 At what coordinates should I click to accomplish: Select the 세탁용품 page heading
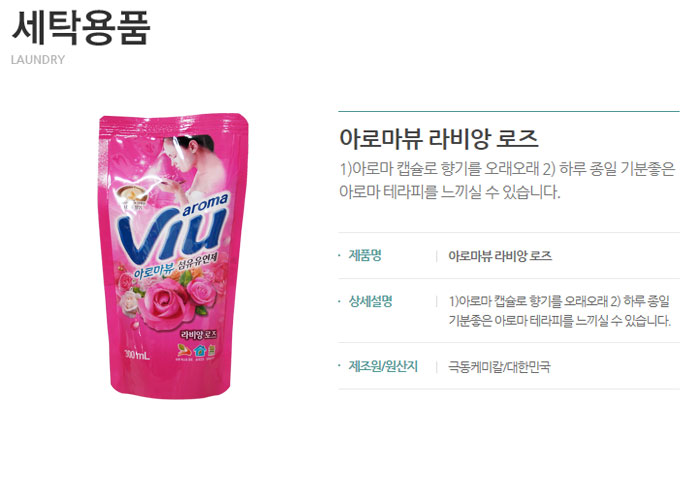click(81, 29)
